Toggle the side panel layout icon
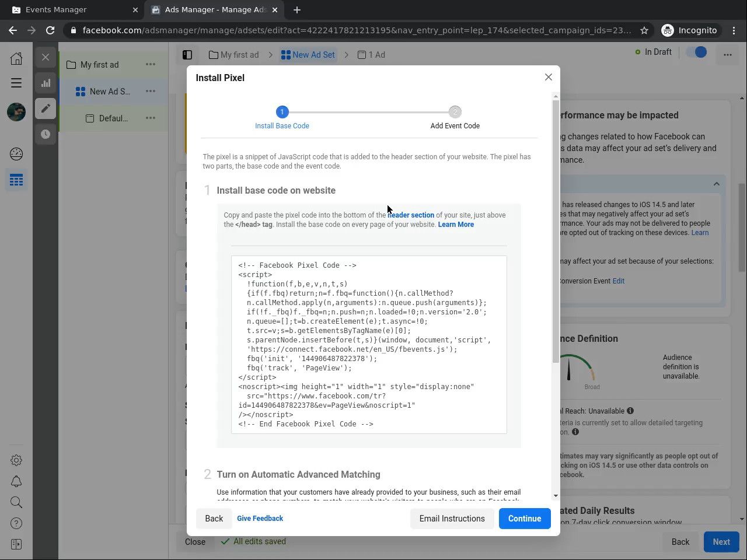The image size is (747, 560). point(187,55)
